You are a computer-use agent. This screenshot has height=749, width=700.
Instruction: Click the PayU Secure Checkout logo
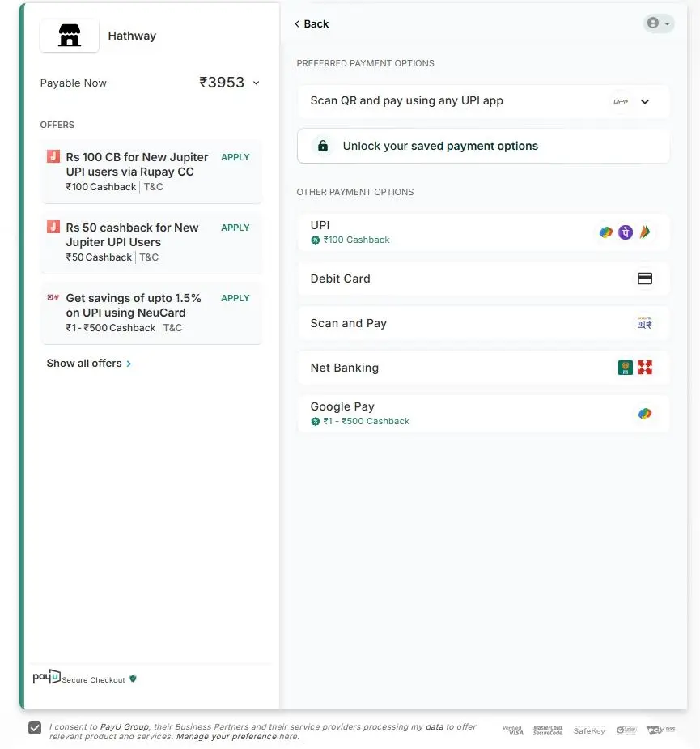[47, 677]
